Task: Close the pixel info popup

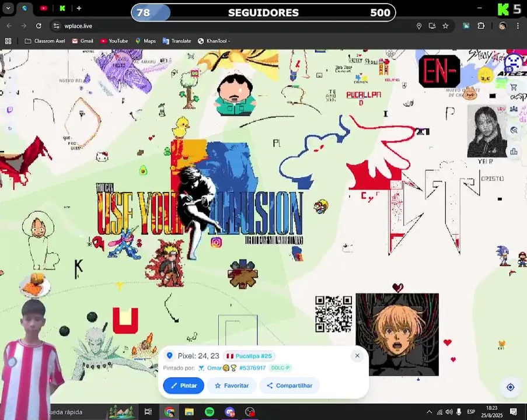Action: point(357,355)
